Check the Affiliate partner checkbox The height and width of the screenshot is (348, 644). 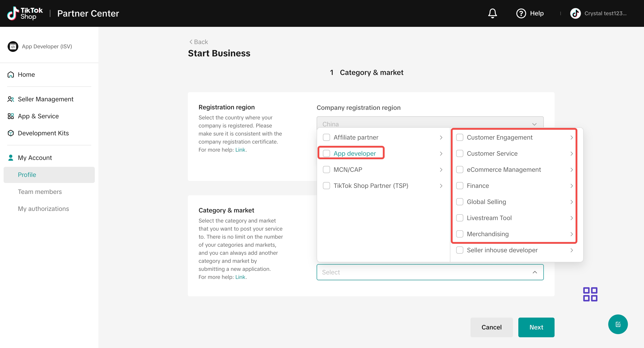click(x=326, y=137)
